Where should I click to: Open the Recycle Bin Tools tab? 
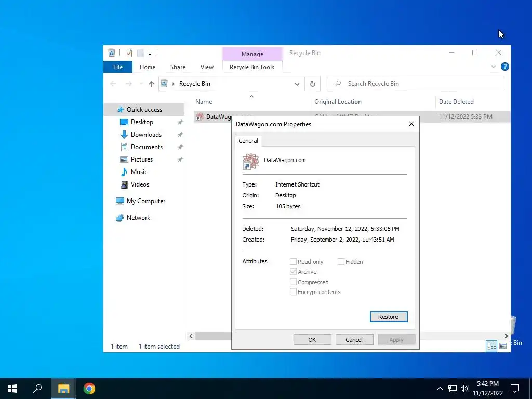click(x=252, y=67)
